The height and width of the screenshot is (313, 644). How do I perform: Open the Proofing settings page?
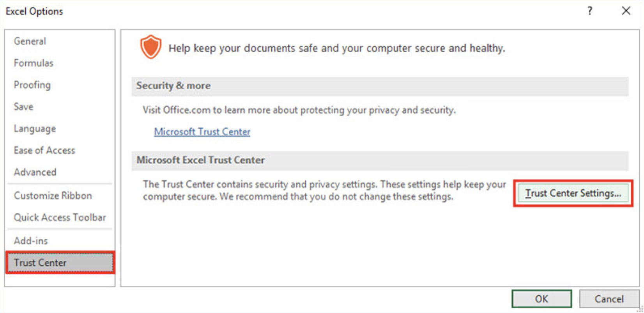click(32, 85)
